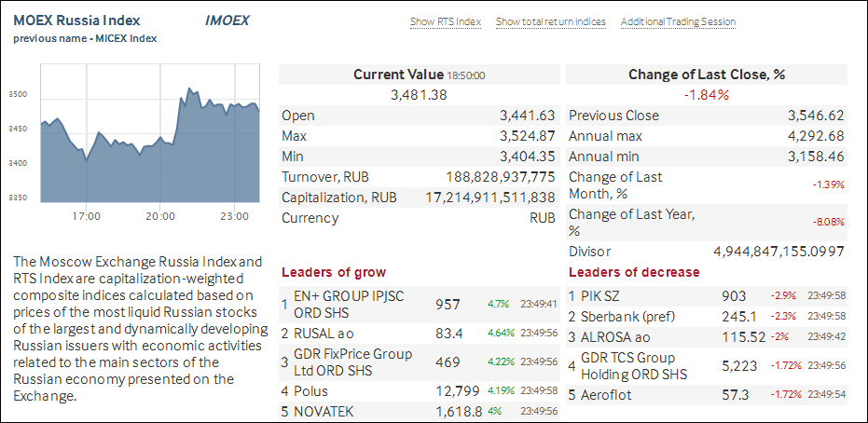Click the Leaders of decrease heading
Image resolution: width=868 pixels, height=423 pixels.
[x=634, y=272]
